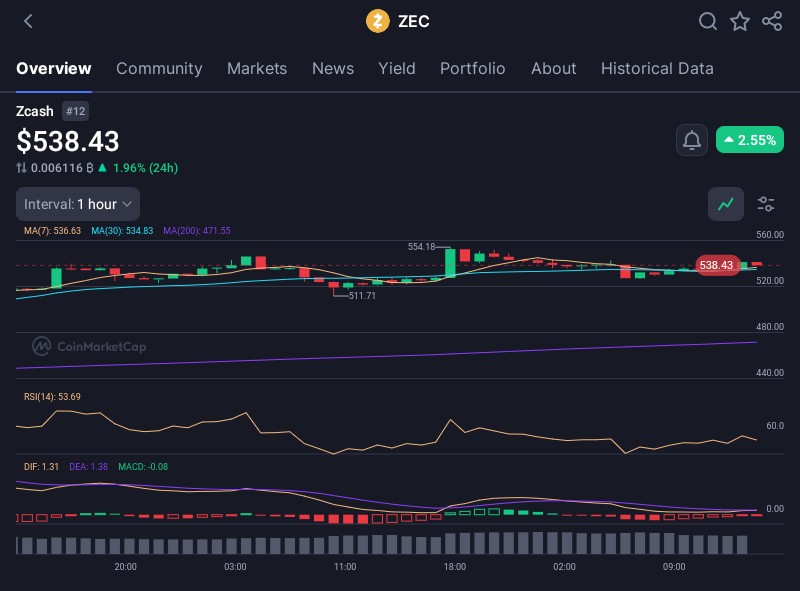Tap the Zcash coin logo
Image resolution: width=800 pixels, height=591 pixels.
pos(378,21)
